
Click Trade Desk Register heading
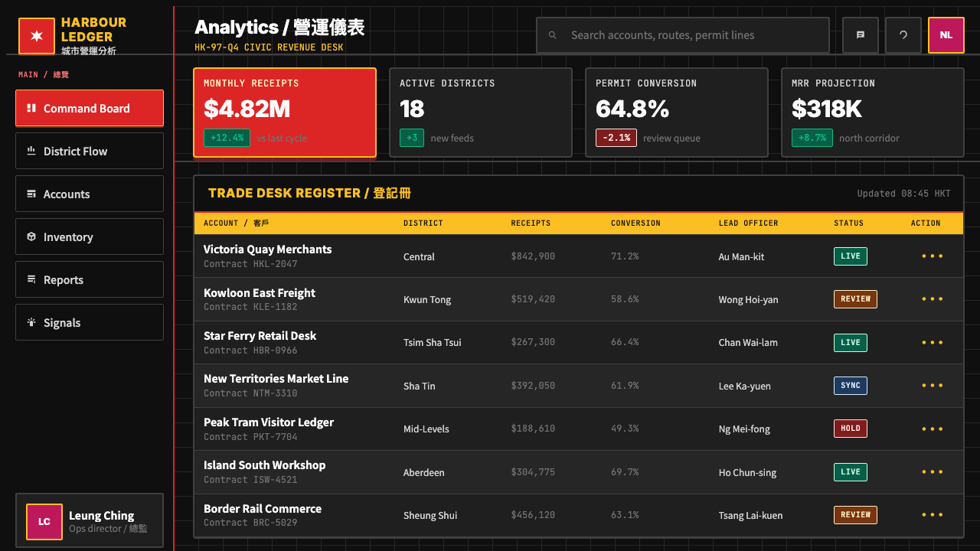coord(309,194)
